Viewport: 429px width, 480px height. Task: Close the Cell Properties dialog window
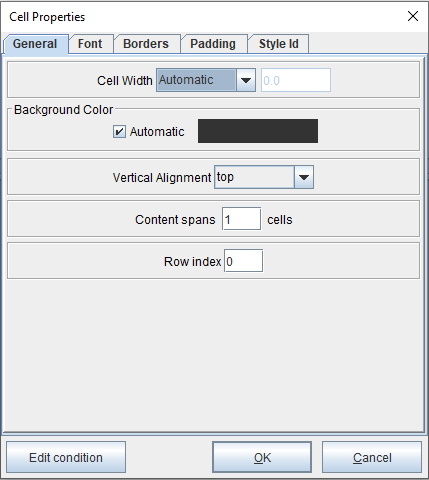click(413, 16)
